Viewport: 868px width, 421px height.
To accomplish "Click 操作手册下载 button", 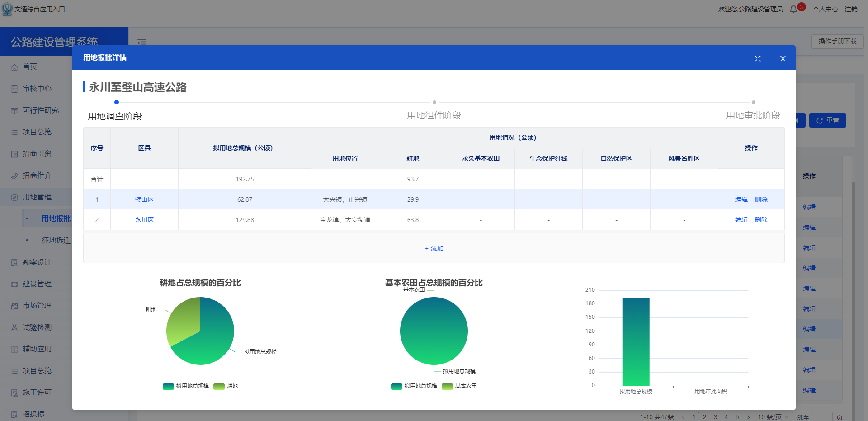I will point(838,41).
